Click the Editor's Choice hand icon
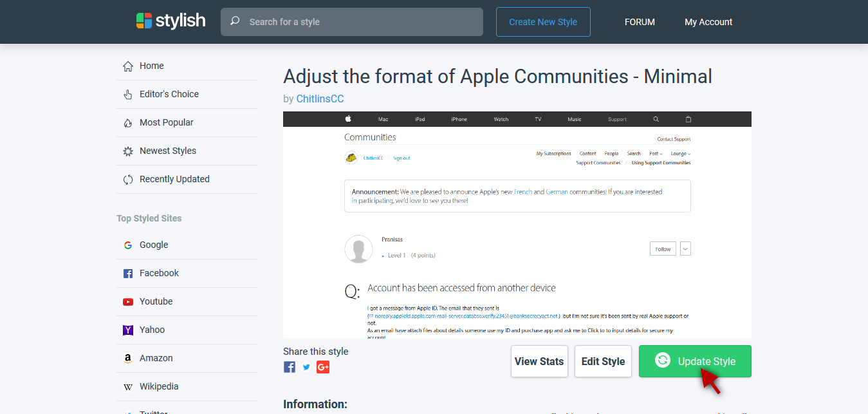The height and width of the screenshot is (414, 868). coord(128,94)
